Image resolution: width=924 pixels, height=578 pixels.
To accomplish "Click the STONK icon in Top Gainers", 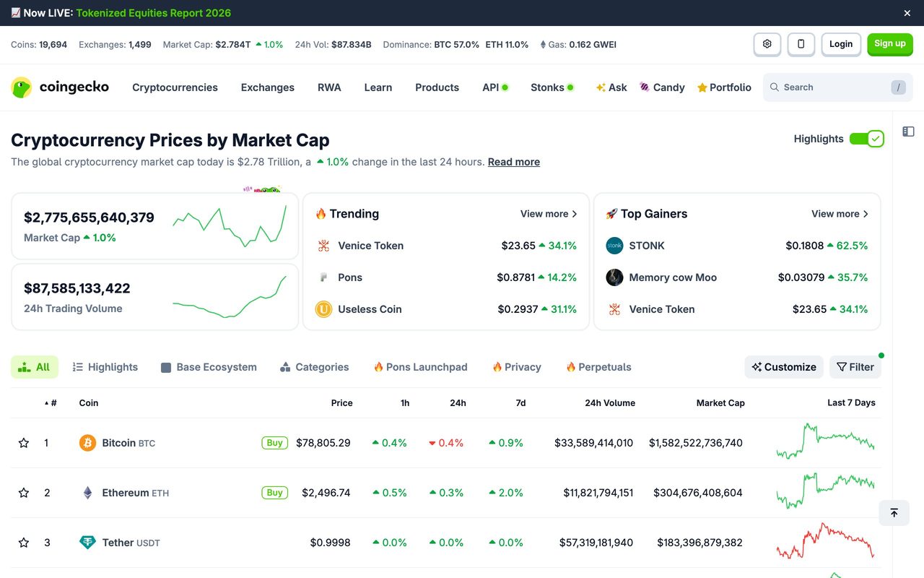I will tap(614, 246).
